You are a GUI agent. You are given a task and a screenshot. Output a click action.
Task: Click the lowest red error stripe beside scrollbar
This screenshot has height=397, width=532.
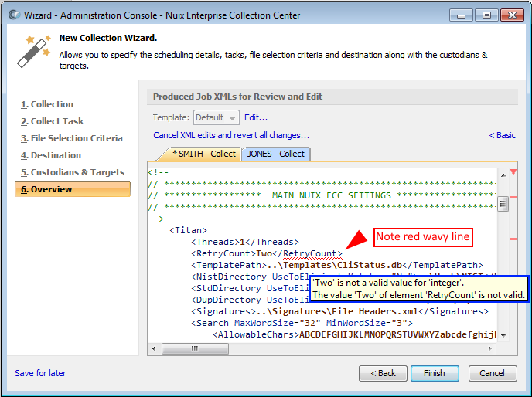(x=513, y=239)
